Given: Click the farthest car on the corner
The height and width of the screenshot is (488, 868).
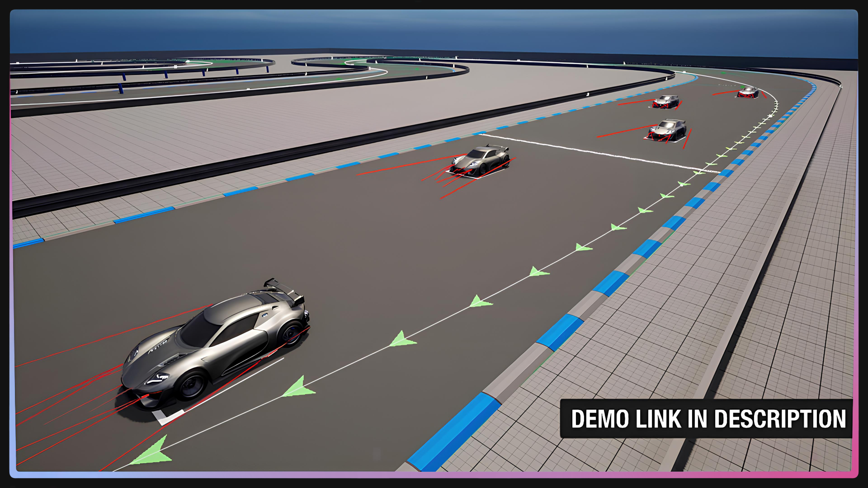Looking at the screenshot, I should pos(748,94).
